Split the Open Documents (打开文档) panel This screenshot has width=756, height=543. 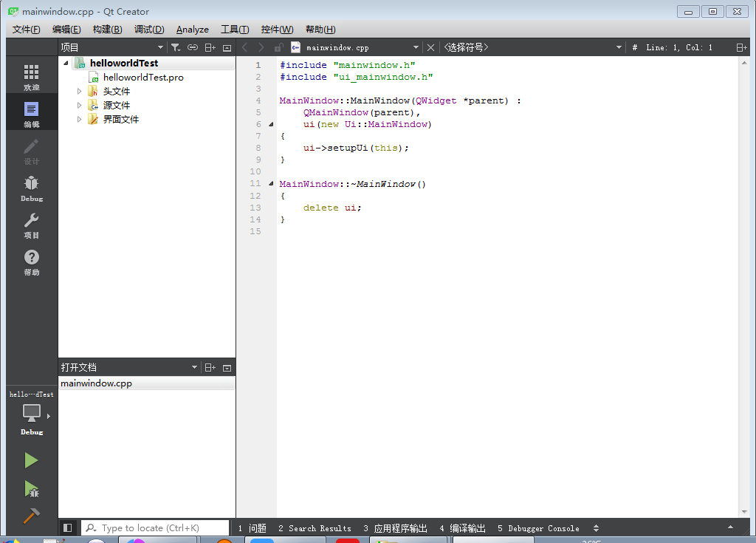coord(210,368)
